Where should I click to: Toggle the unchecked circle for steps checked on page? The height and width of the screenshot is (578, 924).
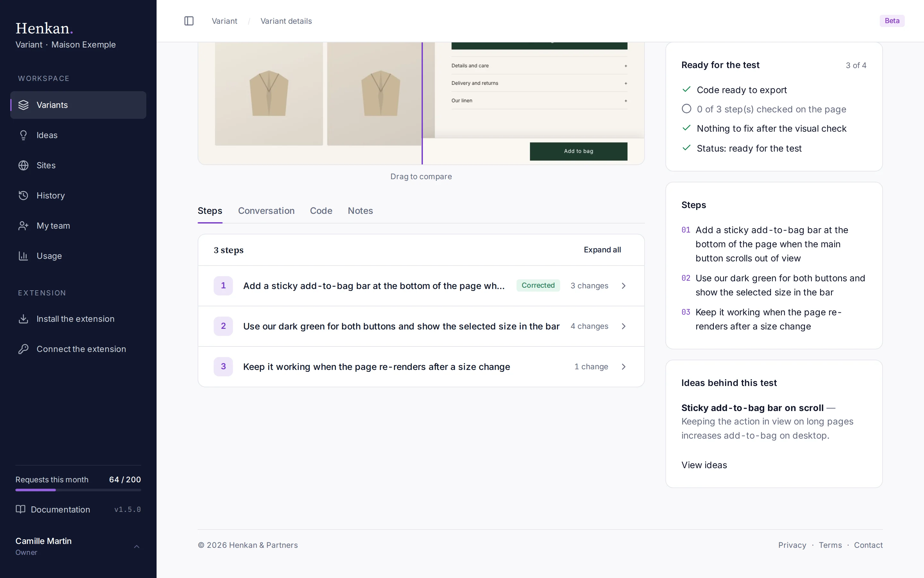click(687, 109)
